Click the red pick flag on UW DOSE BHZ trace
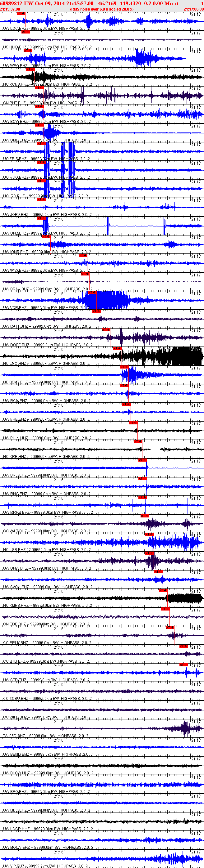 coord(106,329)
